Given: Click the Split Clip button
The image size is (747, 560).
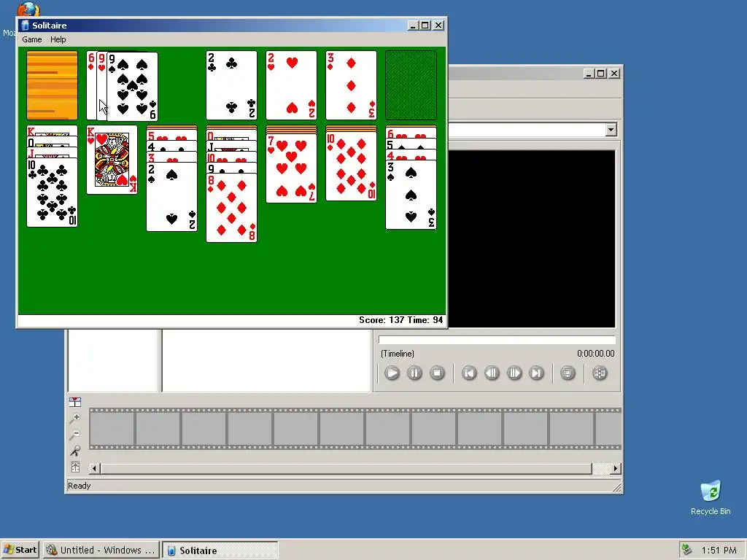Looking at the screenshot, I should 600,373.
